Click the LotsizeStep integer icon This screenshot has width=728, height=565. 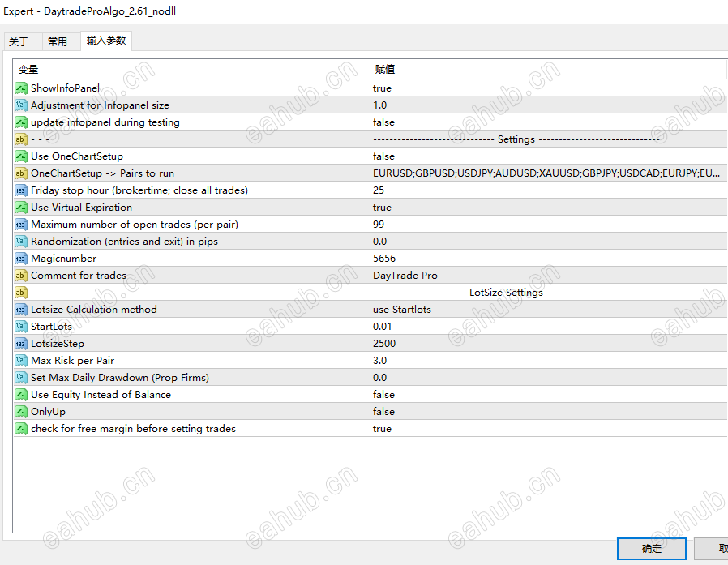[21, 343]
